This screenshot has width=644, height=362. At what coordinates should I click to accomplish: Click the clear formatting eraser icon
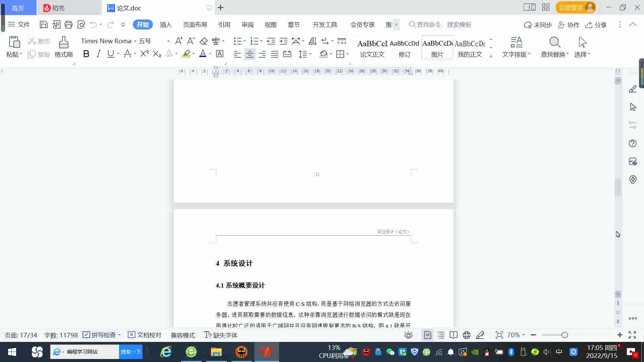(204, 41)
